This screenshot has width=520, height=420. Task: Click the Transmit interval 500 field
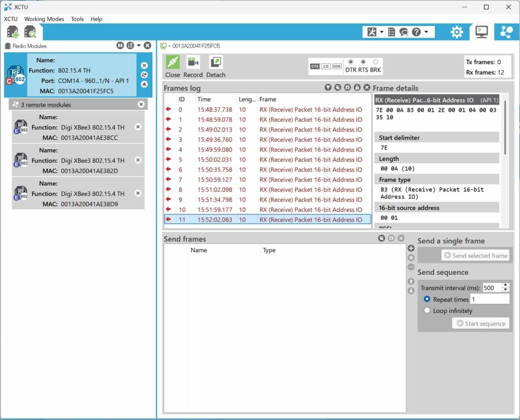coord(492,287)
